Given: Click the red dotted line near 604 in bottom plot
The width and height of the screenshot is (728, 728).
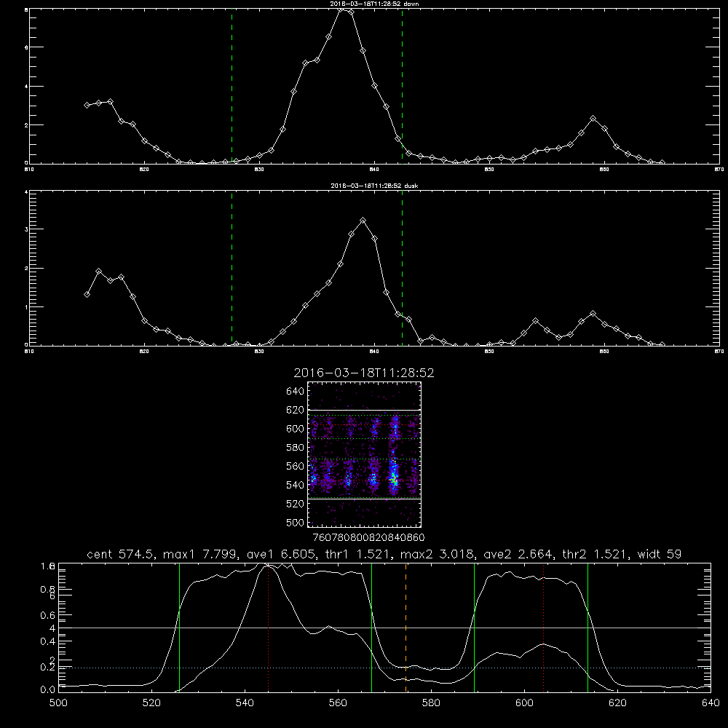Looking at the screenshot, I should click(543, 628).
